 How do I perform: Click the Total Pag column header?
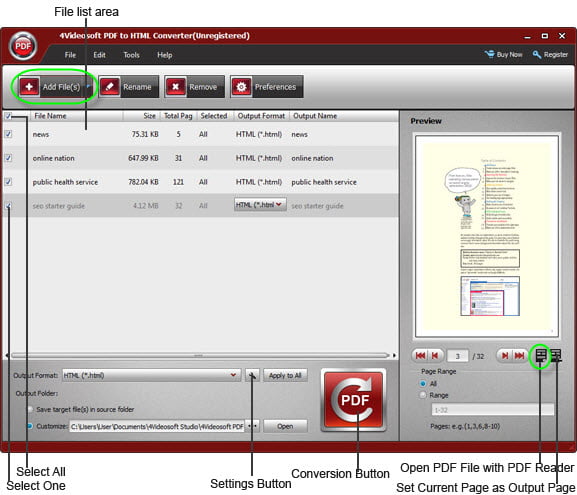178,116
